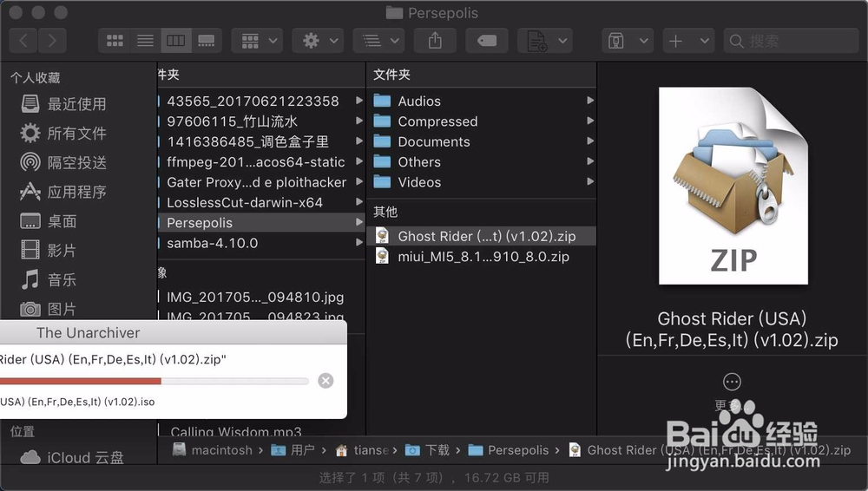Screen dimensions: 868x491
Task: Click The Unarchiver extraction progress bar
Action: (155, 381)
